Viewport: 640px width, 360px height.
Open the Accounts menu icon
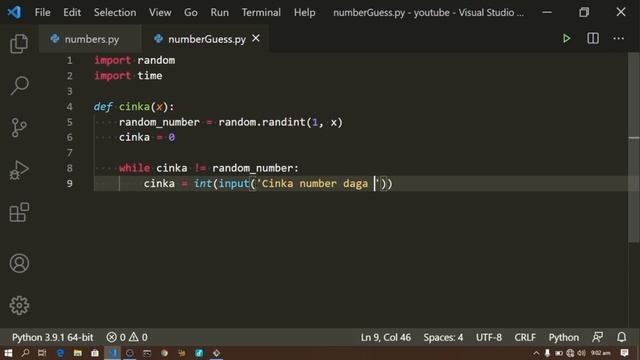(19, 263)
